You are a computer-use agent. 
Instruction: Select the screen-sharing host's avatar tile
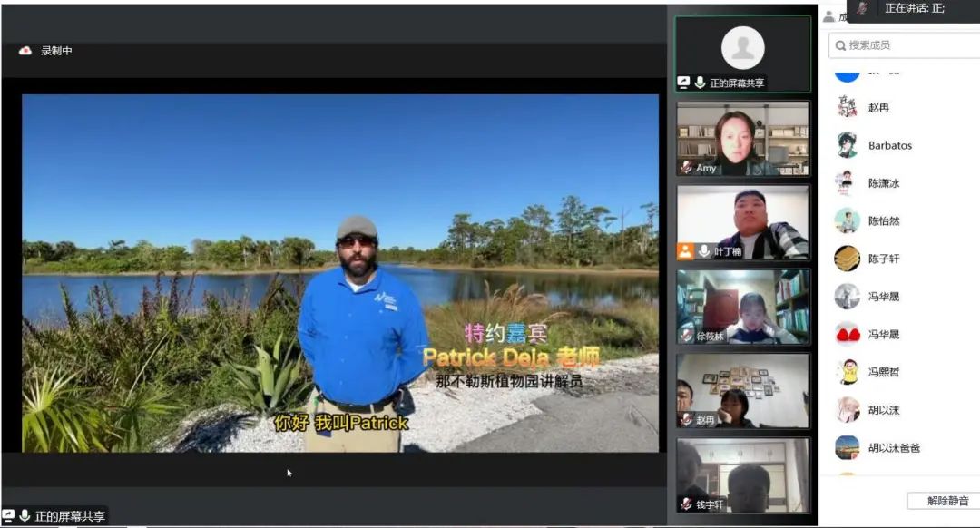[x=742, y=54]
